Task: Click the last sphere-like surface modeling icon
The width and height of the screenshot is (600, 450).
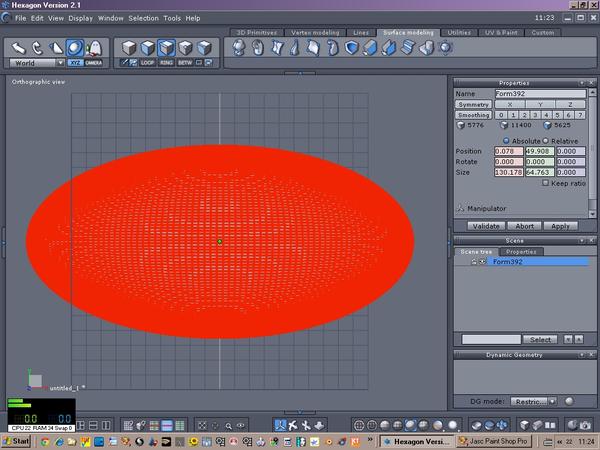Action: point(445,48)
